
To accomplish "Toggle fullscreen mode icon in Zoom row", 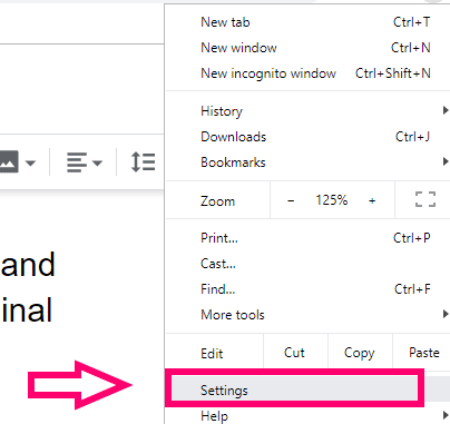I will [425, 199].
